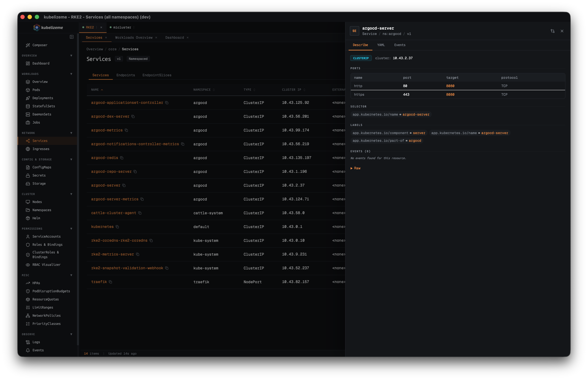
Task: Collapse the CONFIG & STORAGE section
Action: [71, 159]
